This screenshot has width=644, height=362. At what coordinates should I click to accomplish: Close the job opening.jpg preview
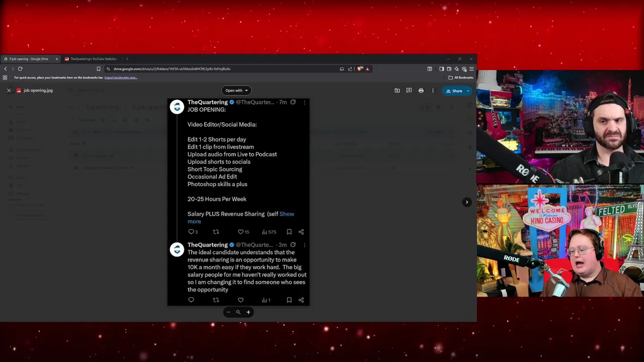pos(9,90)
